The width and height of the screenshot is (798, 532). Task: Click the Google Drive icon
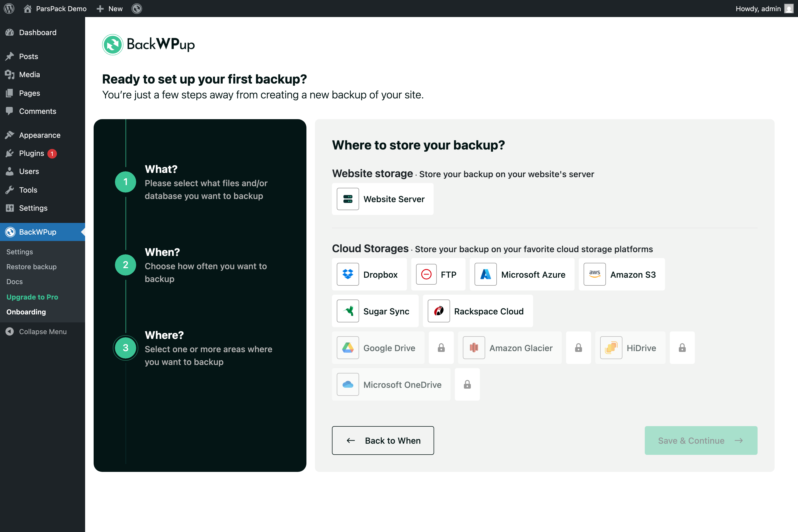click(348, 348)
